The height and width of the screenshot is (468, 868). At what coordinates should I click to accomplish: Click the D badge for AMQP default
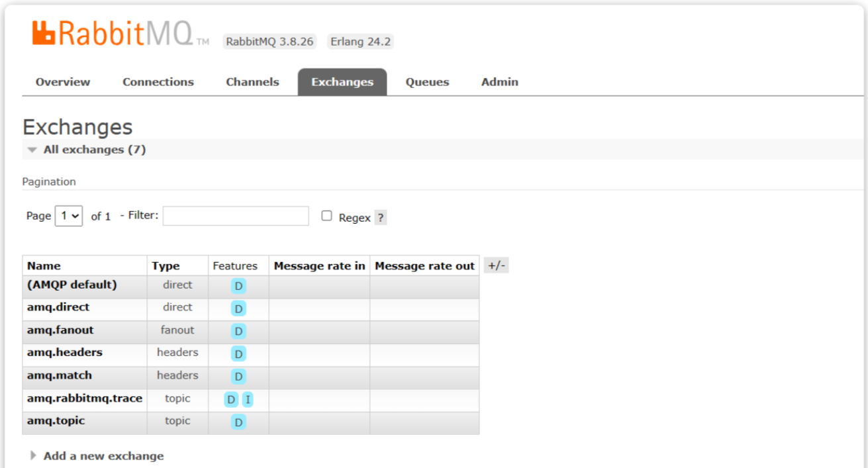[x=238, y=286]
